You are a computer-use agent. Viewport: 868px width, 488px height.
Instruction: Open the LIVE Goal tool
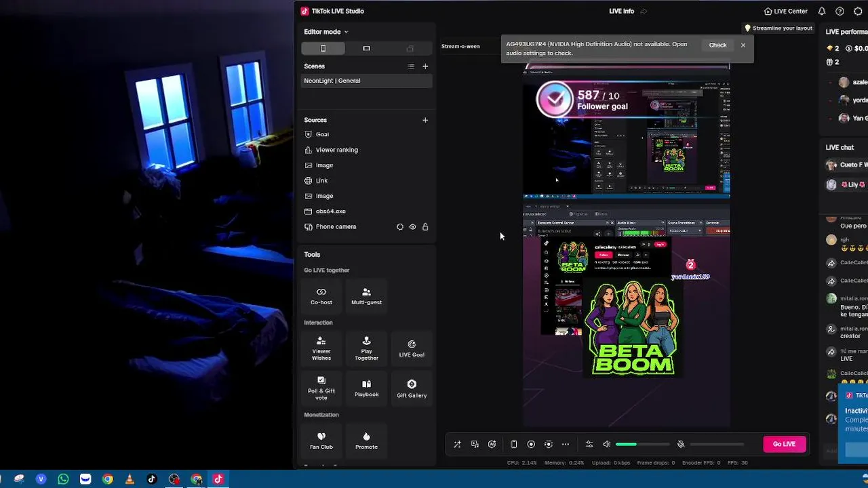pyautogui.click(x=412, y=348)
